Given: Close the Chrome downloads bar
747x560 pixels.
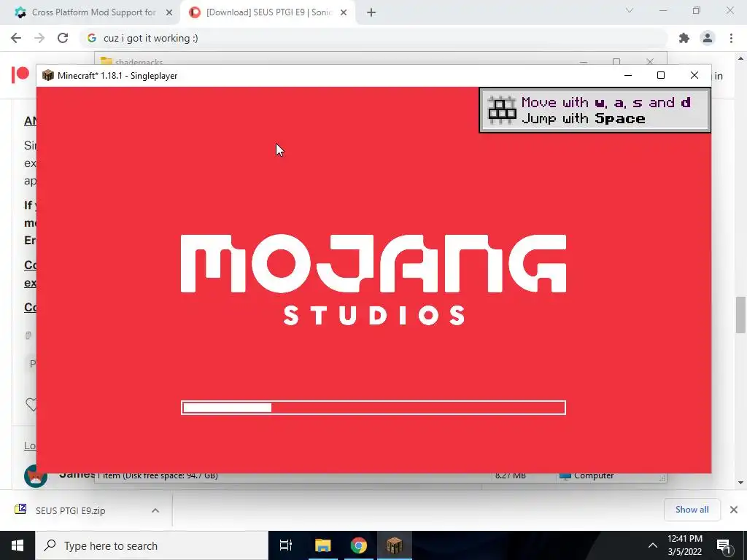Looking at the screenshot, I should click(734, 510).
